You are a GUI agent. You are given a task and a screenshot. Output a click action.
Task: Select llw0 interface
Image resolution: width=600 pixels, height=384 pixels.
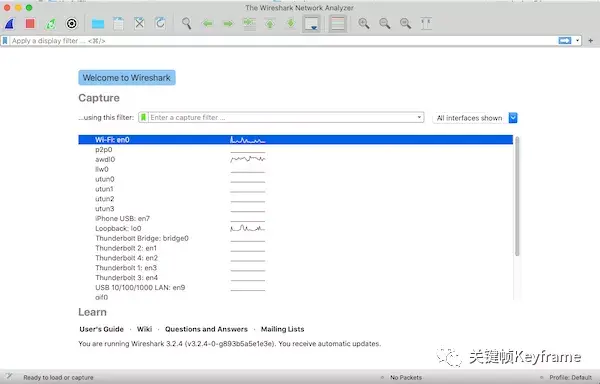tap(295, 169)
